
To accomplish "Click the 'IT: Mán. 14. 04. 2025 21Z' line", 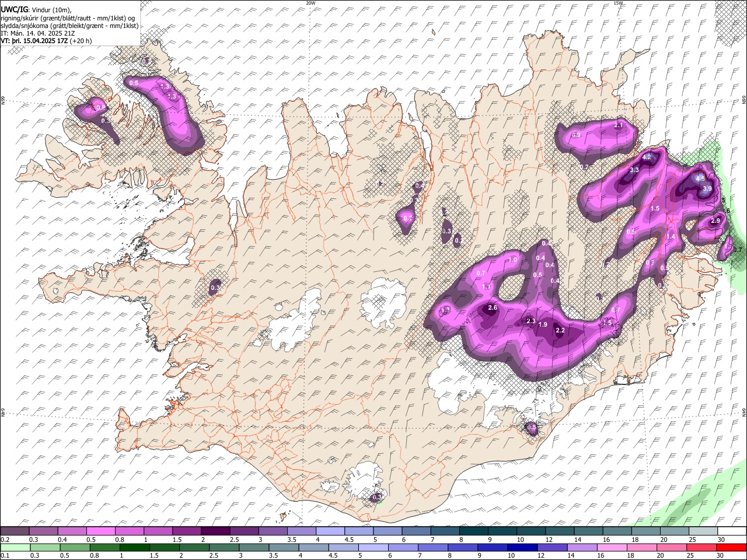I will pyautogui.click(x=38, y=33).
